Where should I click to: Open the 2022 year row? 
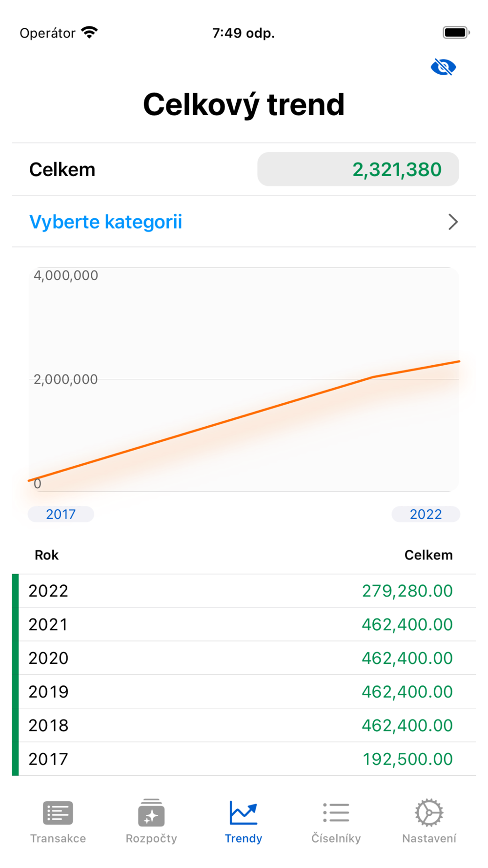pos(244,591)
